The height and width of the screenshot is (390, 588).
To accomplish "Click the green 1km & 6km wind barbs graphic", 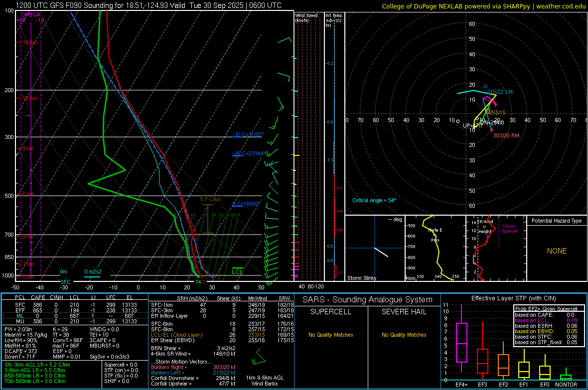I will click(259, 357).
